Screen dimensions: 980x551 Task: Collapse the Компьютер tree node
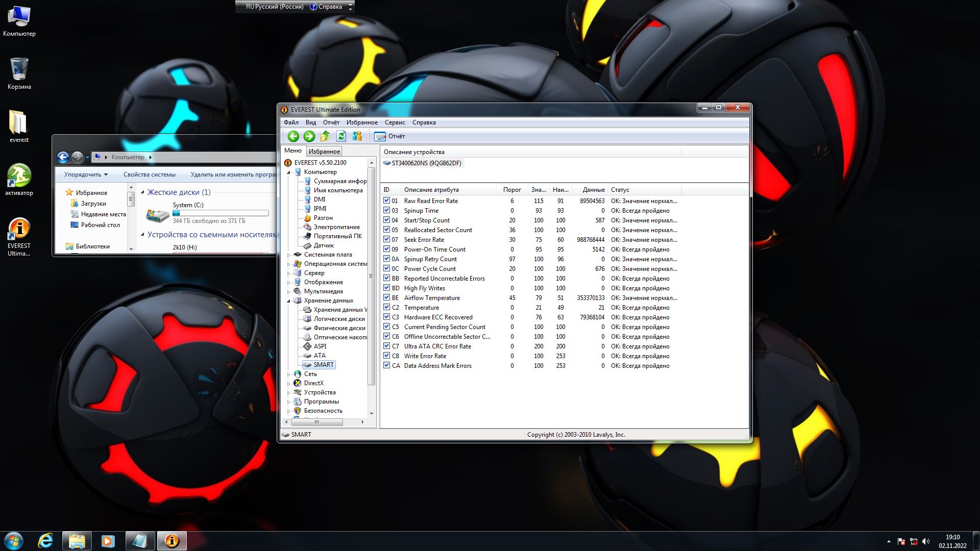tap(288, 172)
